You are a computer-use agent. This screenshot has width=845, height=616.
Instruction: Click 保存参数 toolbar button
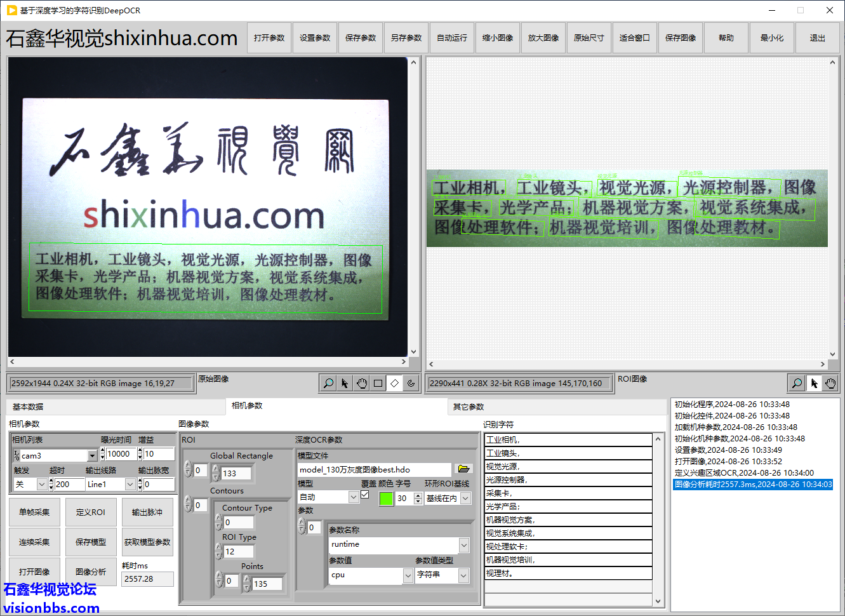point(361,37)
